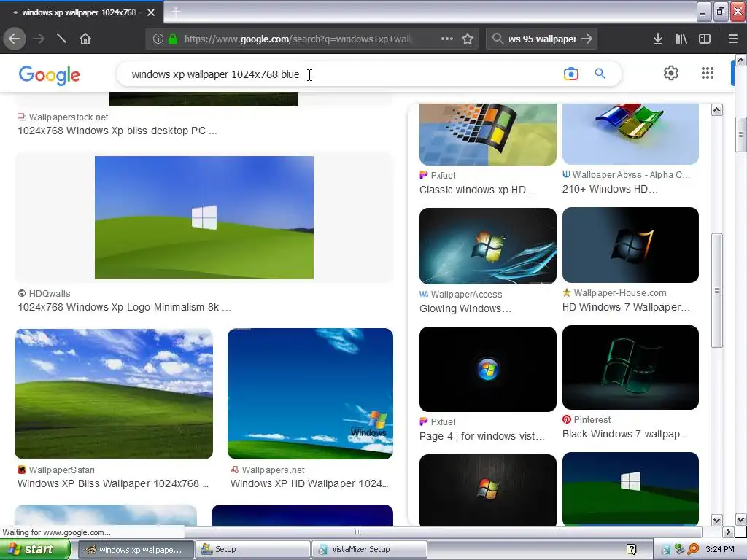This screenshot has height=560, width=747.
Task: Open the Vista orb black thumbnail
Action: click(x=488, y=369)
